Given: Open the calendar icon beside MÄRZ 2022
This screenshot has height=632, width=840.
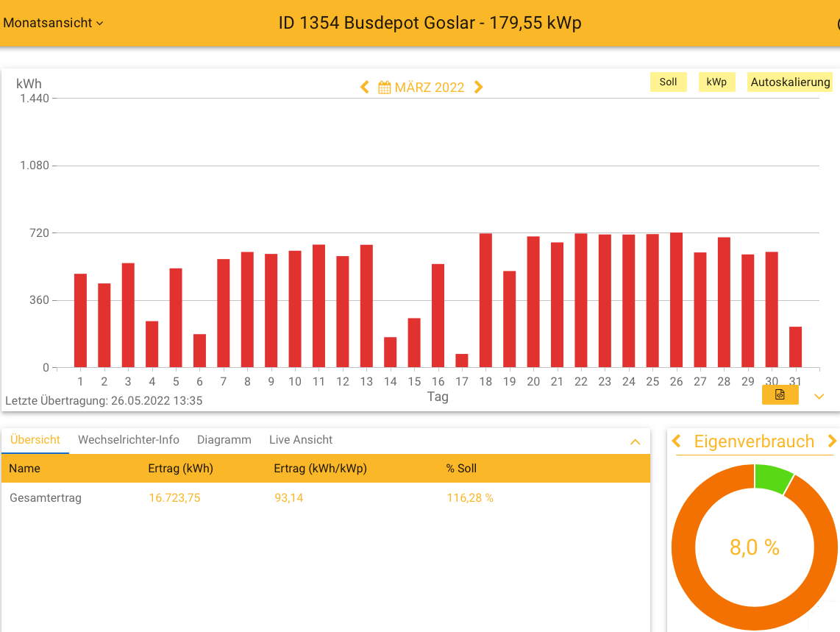Looking at the screenshot, I should coord(384,88).
